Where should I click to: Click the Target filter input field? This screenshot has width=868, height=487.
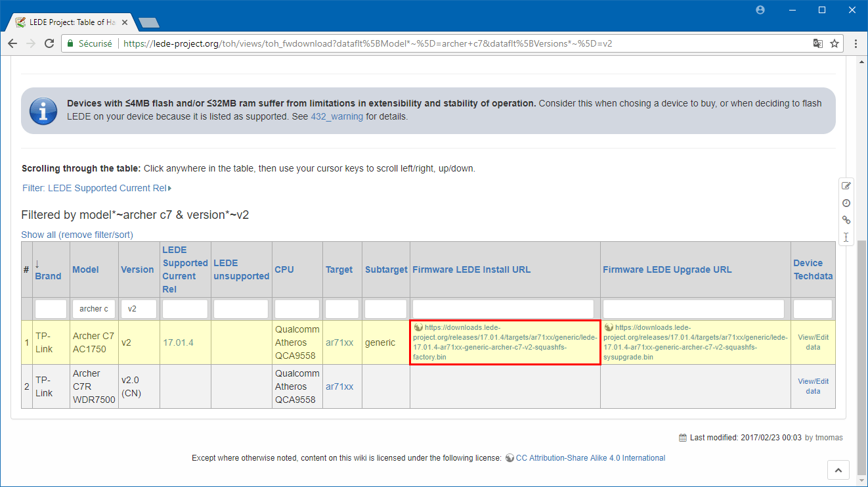coord(342,309)
